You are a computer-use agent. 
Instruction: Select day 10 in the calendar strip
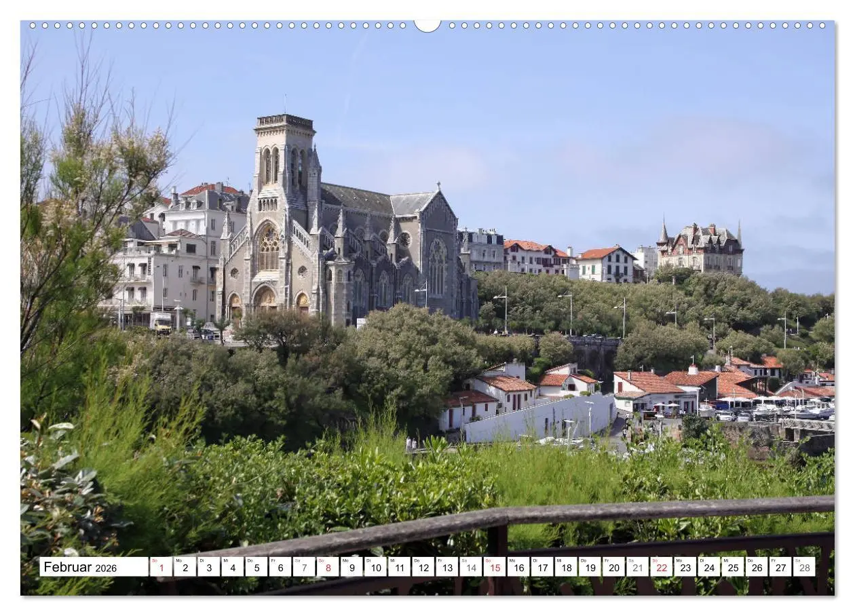[x=375, y=567]
